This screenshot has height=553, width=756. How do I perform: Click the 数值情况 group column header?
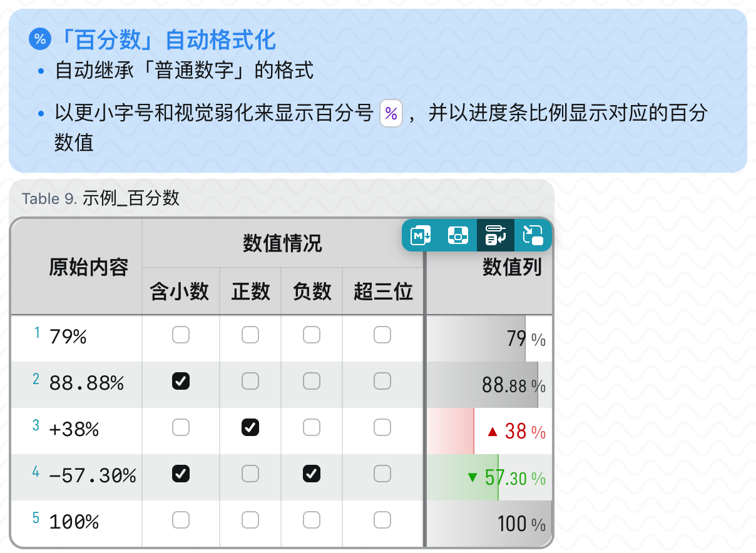(283, 243)
